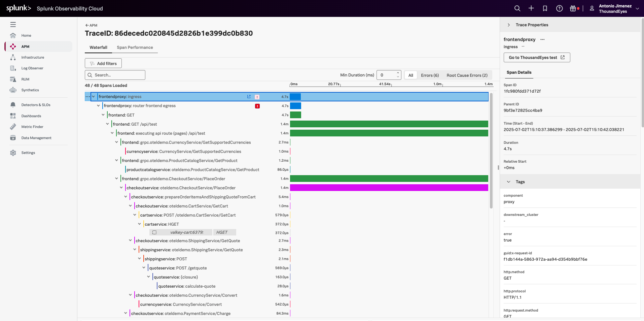Open the bookmark icon in header
The height and width of the screenshot is (321, 644).
click(545, 8)
